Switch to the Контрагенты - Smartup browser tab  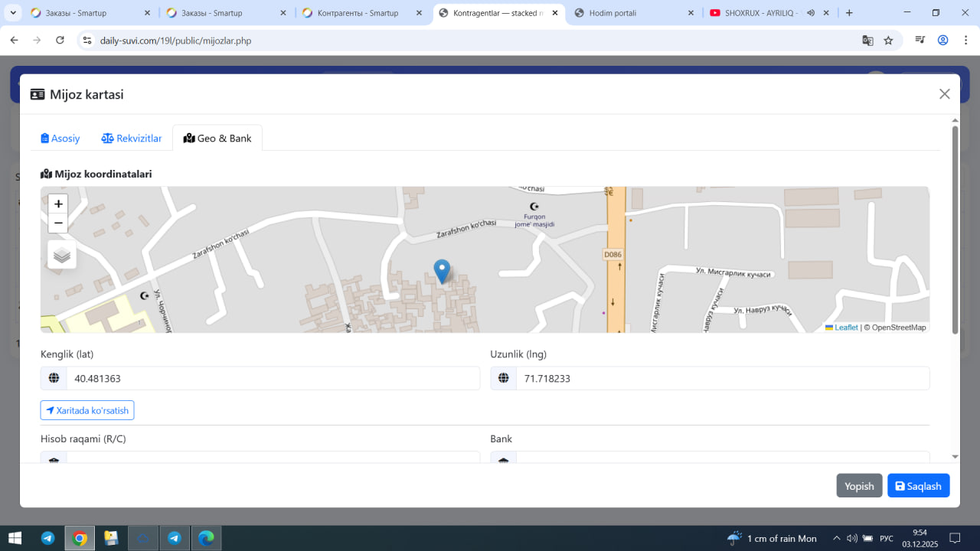[x=358, y=13]
